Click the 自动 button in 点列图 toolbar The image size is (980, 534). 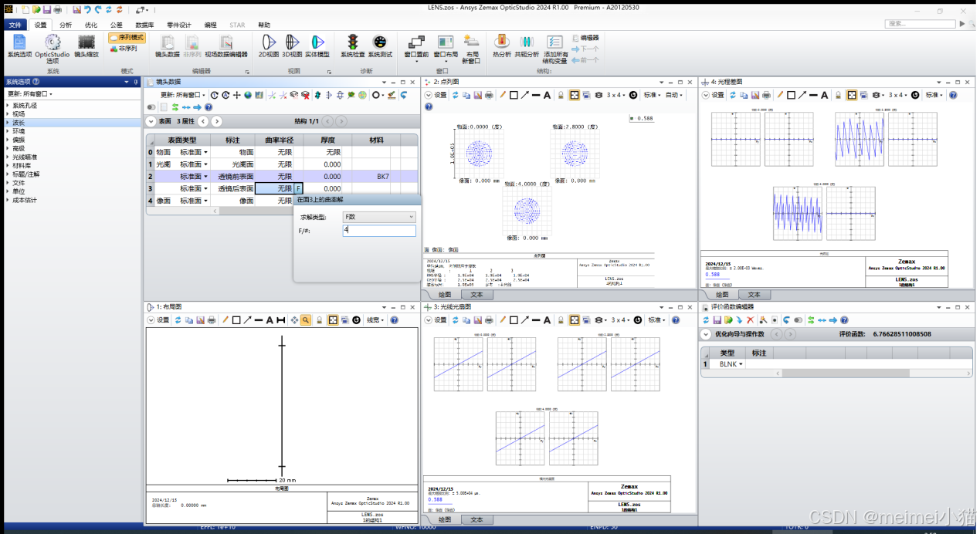point(674,95)
